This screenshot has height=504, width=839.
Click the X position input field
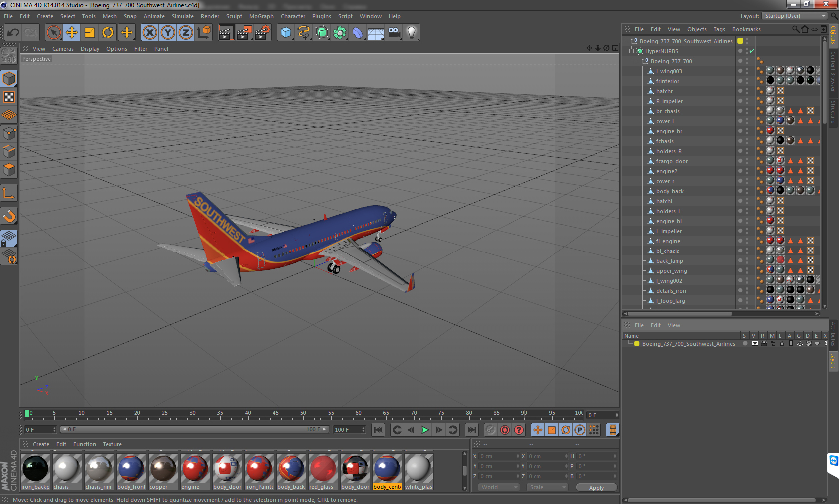(499, 456)
